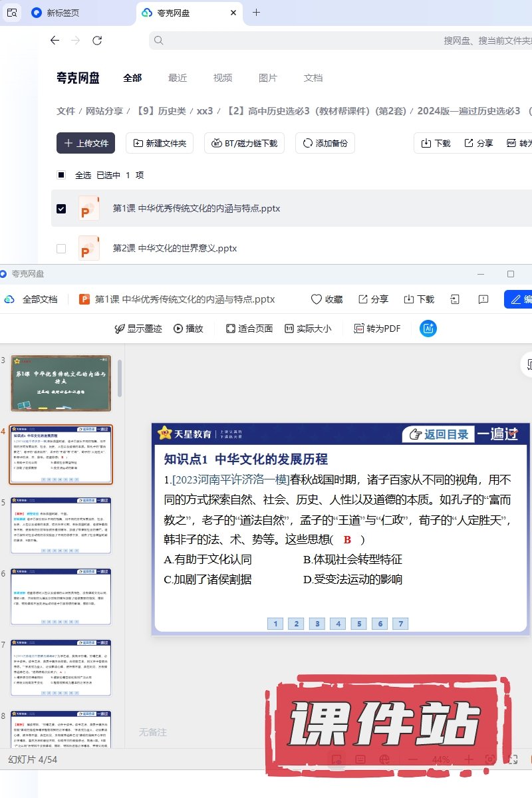Click the blue AI assistant icon
The width and height of the screenshot is (532, 798).
[428, 329]
